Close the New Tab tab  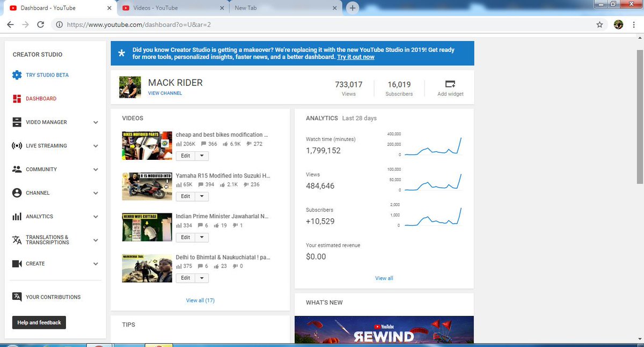pos(335,8)
